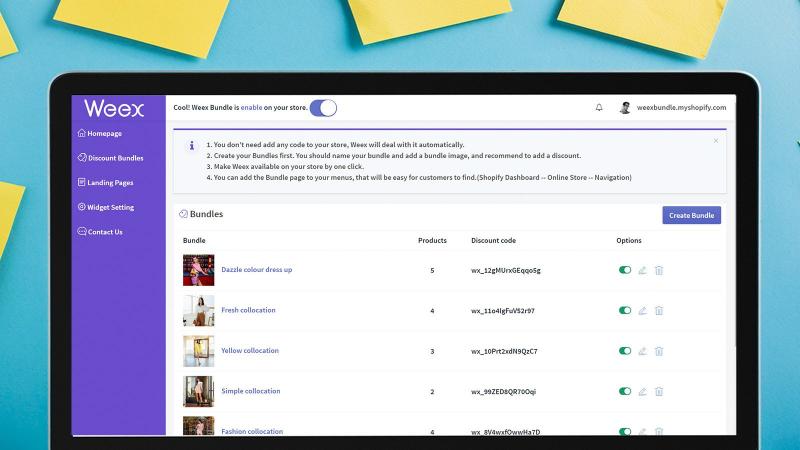Image resolution: width=800 pixels, height=450 pixels.
Task: Delete Simple collocation bundle
Action: [659, 392]
